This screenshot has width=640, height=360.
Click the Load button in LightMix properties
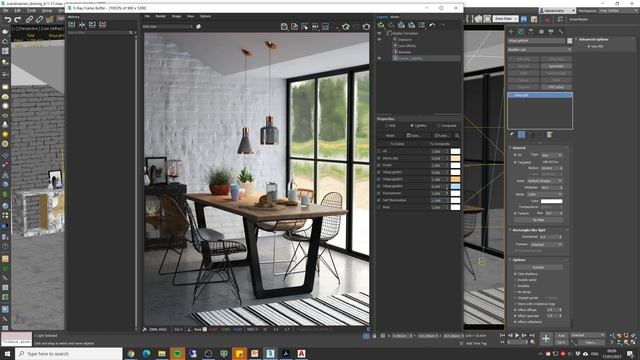pyautogui.click(x=442, y=136)
